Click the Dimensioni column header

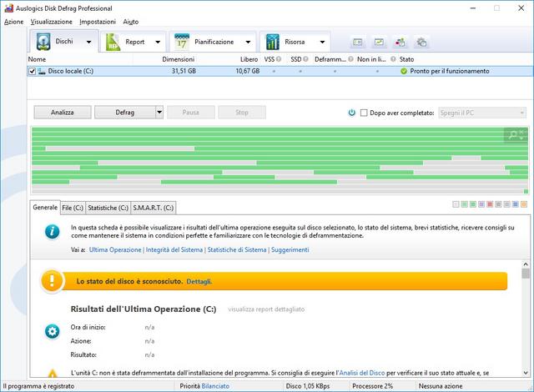178,59
